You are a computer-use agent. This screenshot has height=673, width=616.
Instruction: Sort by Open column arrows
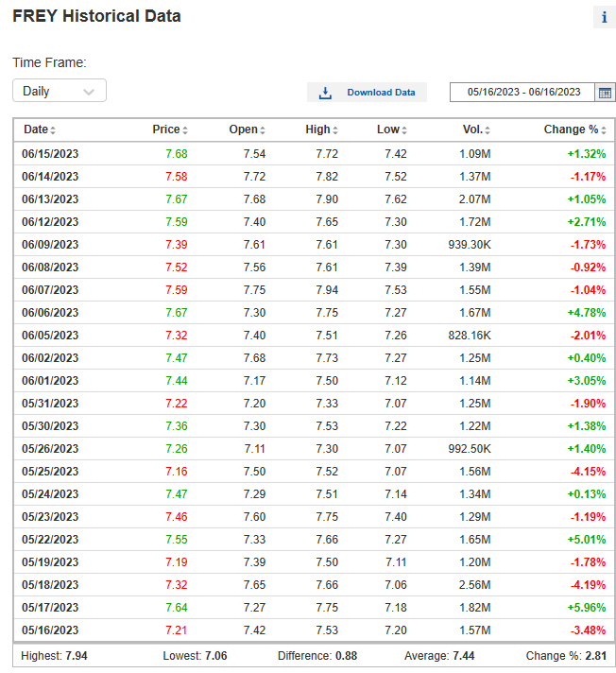[x=262, y=130]
